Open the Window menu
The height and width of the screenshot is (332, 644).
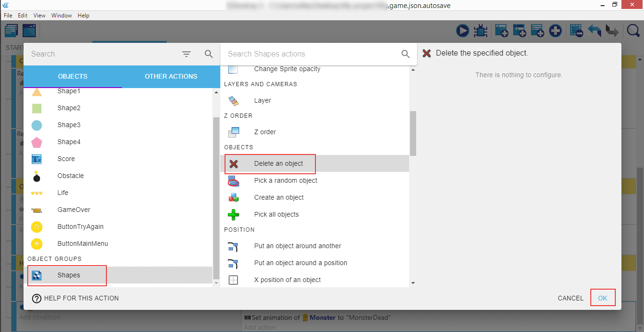pos(62,16)
